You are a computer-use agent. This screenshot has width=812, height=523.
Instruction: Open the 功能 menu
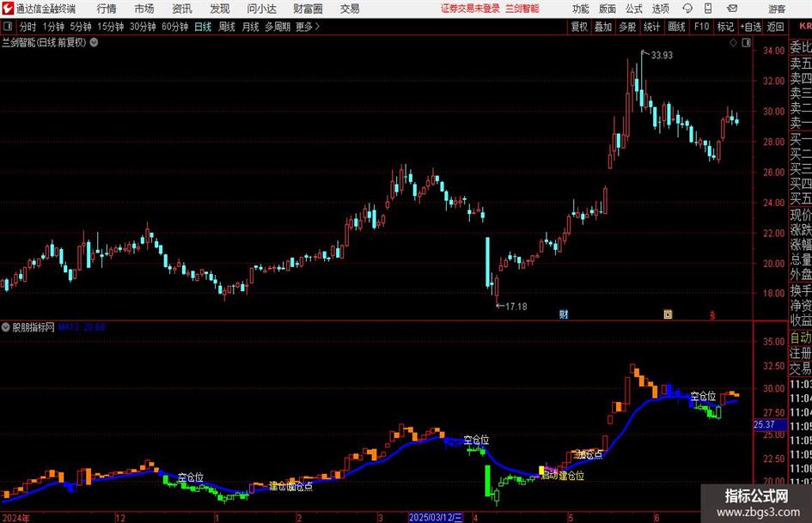581,9
